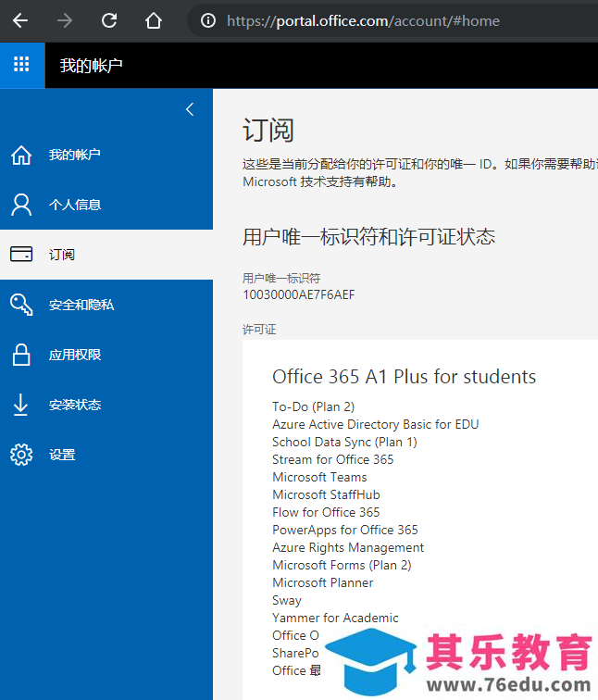Click the Microsoft Teams entry
The height and width of the screenshot is (700, 598).
point(319,477)
